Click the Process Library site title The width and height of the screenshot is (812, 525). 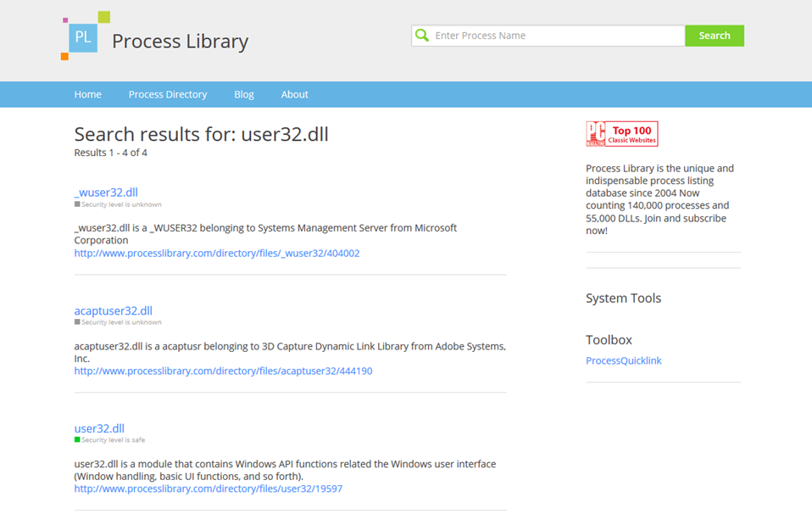click(181, 42)
